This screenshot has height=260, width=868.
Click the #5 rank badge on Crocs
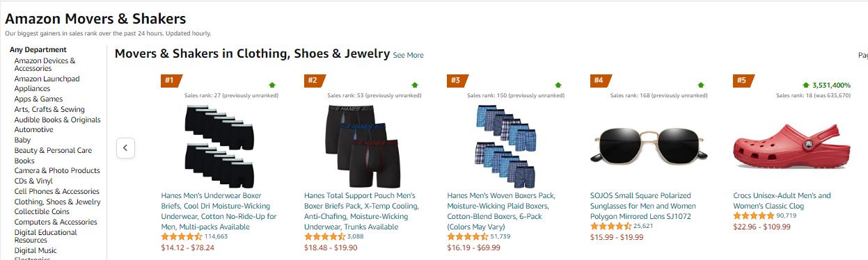pos(743,80)
